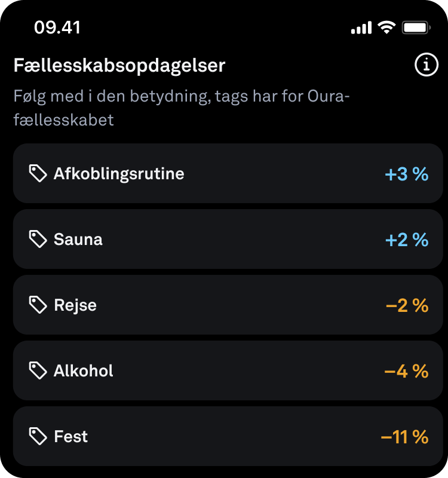Open the Afkoblingsrutine tag row
The height and width of the screenshot is (478, 448).
[x=228, y=173]
